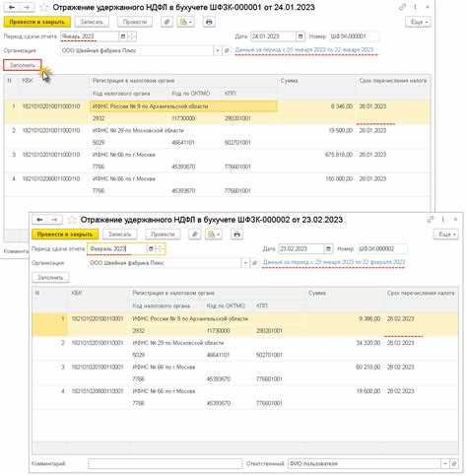Add document ШФЗК-000002 to favorites with the star
467x476 pixels.
point(72,220)
